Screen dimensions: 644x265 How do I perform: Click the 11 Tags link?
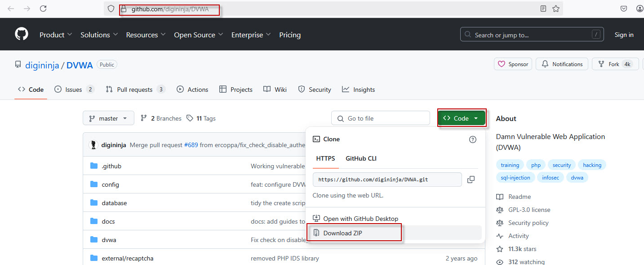[x=201, y=118]
